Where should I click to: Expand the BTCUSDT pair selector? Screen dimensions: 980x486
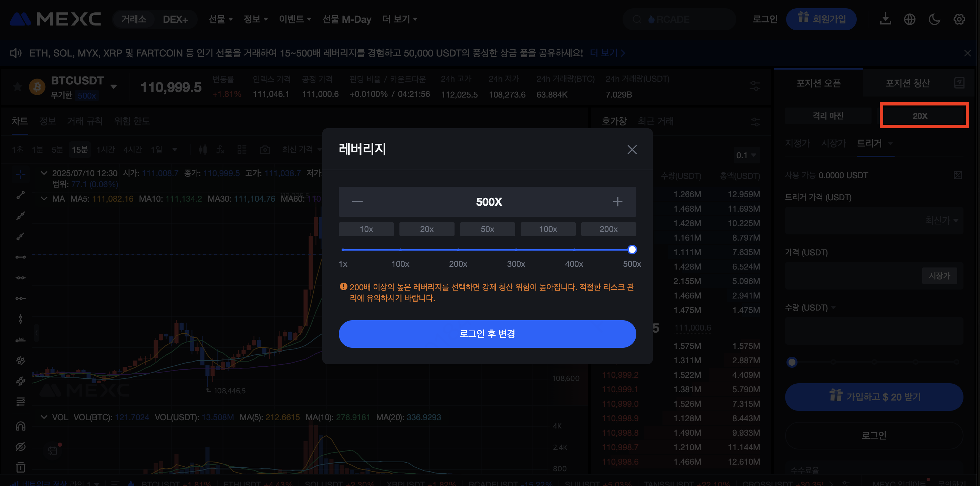click(113, 87)
